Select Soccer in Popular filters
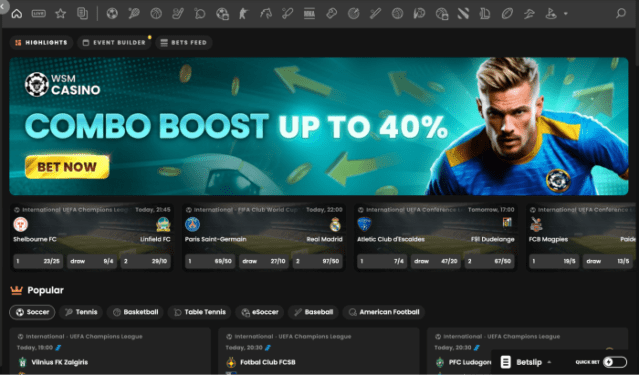Image resolution: width=639 pixels, height=375 pixels. pos(32,312)
